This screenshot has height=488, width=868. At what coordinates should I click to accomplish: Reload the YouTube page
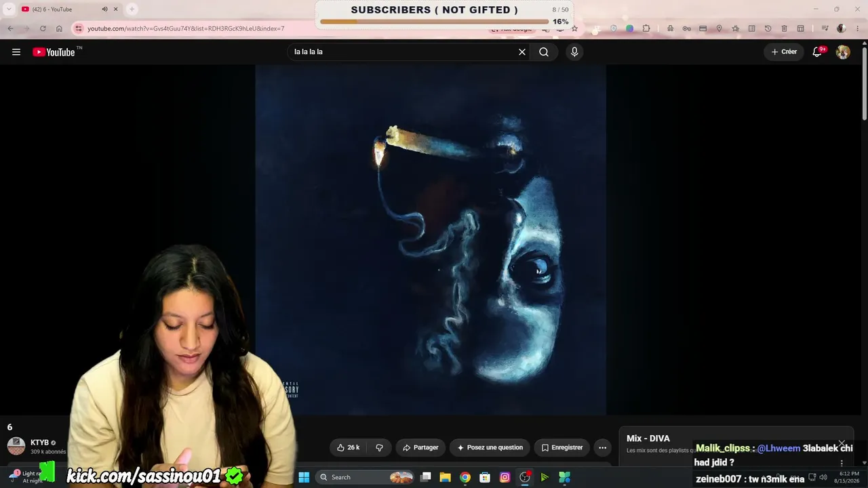(43, 28)
